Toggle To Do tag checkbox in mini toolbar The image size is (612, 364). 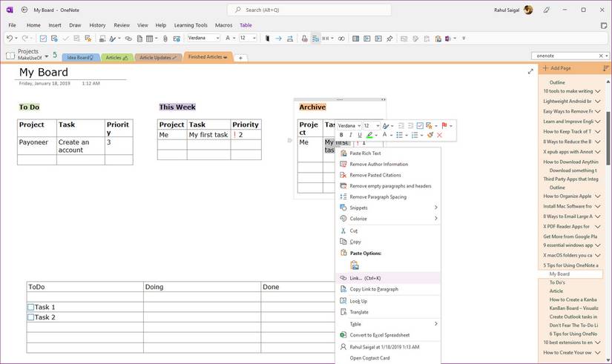(x=420, y=125)
